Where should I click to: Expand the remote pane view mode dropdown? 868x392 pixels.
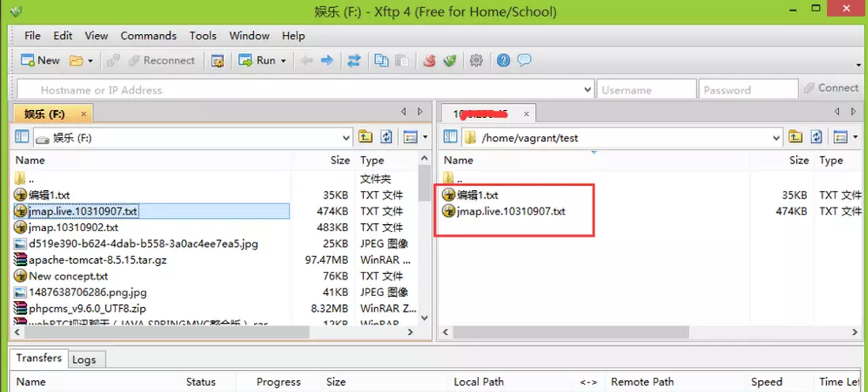click(x=855, y=137)
